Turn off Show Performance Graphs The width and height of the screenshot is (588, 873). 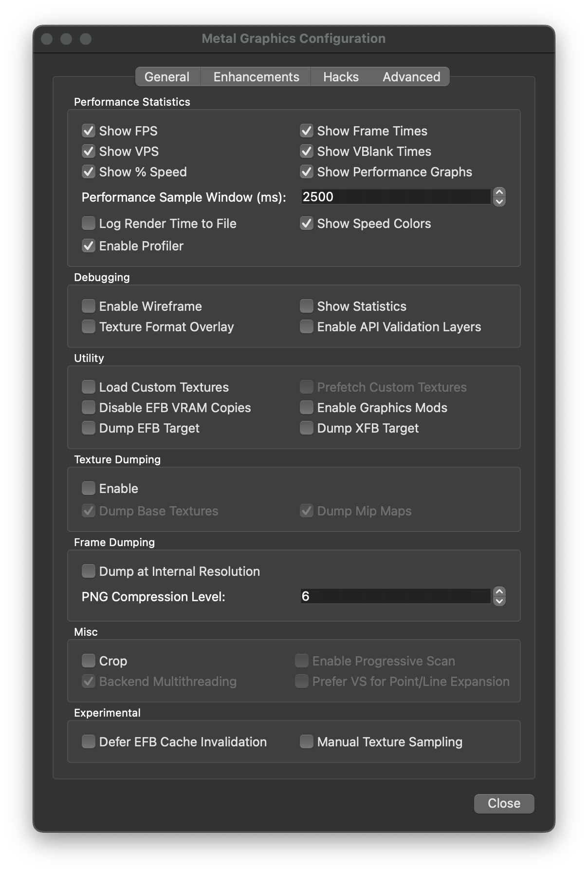(x=306, y=172)
